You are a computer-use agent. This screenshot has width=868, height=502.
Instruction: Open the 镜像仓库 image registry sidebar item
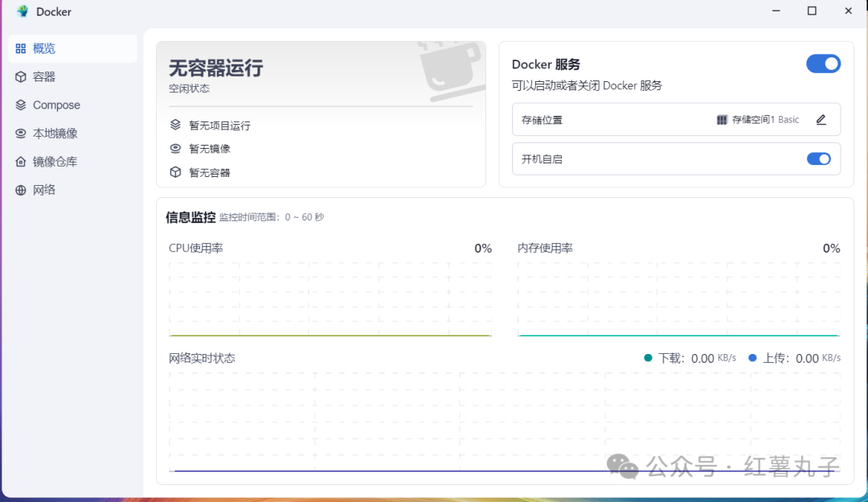(x=72, y=162)
